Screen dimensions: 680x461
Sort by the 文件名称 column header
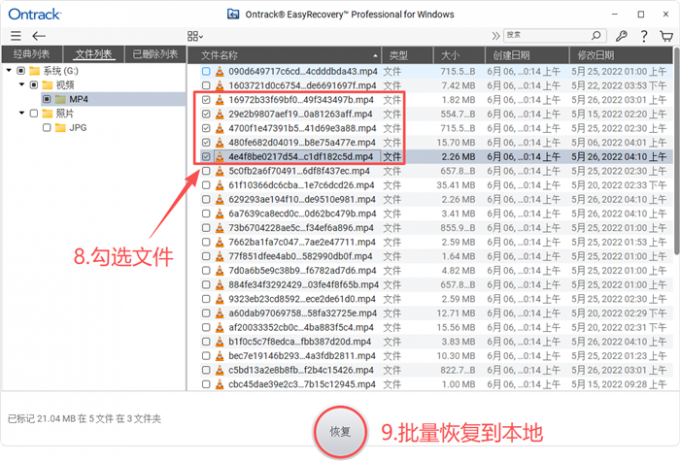pyautogui.click(x=284, y=55)
